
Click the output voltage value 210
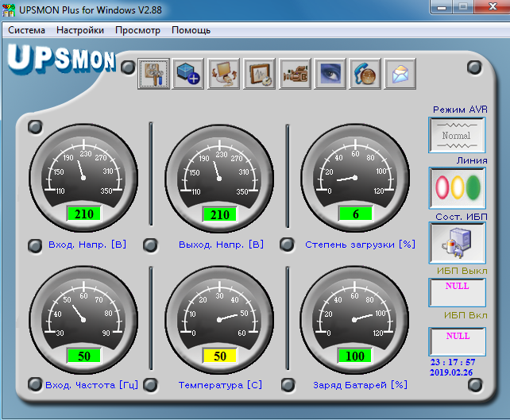[220, 214]
